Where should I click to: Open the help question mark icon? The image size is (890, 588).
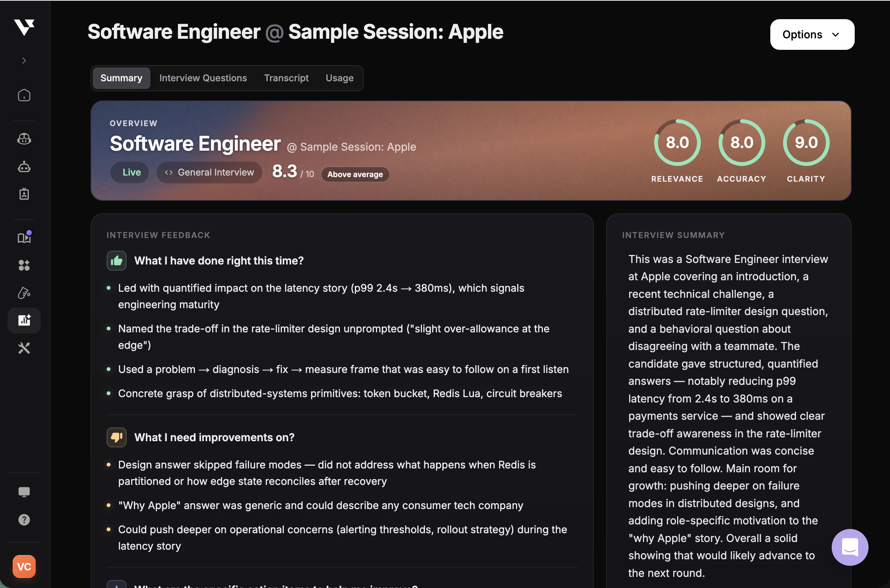pyautogui.click(x=24, y=520)
